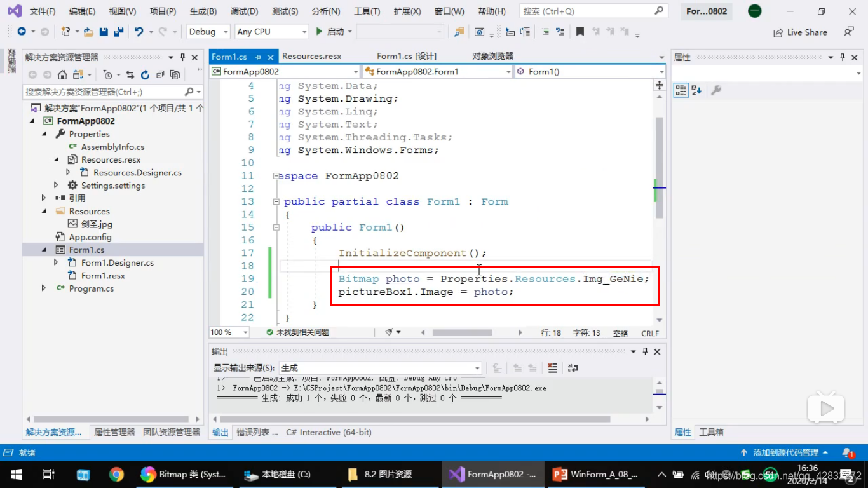Open the Live Share feature
The width and height of the screenshot is (868, 488).
point(800,32)
